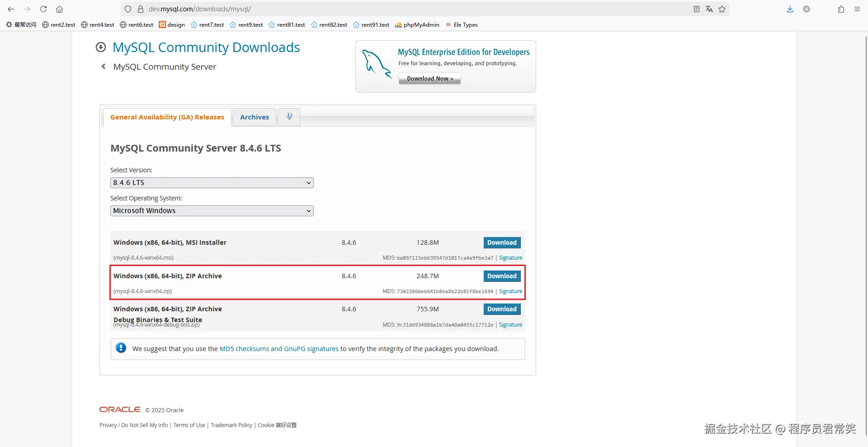Open the rent7.test bookmark
The width and height of the screenshot is (868, 447).
click(x=208, y=25)
